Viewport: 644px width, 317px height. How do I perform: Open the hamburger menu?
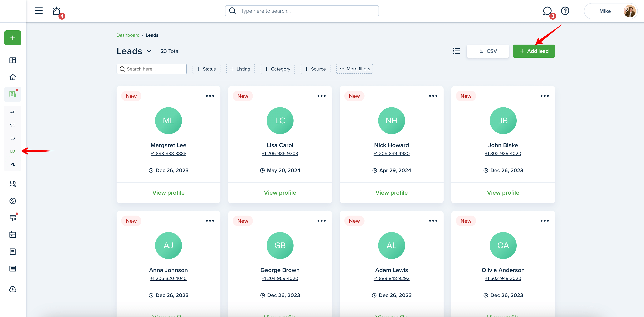click(39, 11)
